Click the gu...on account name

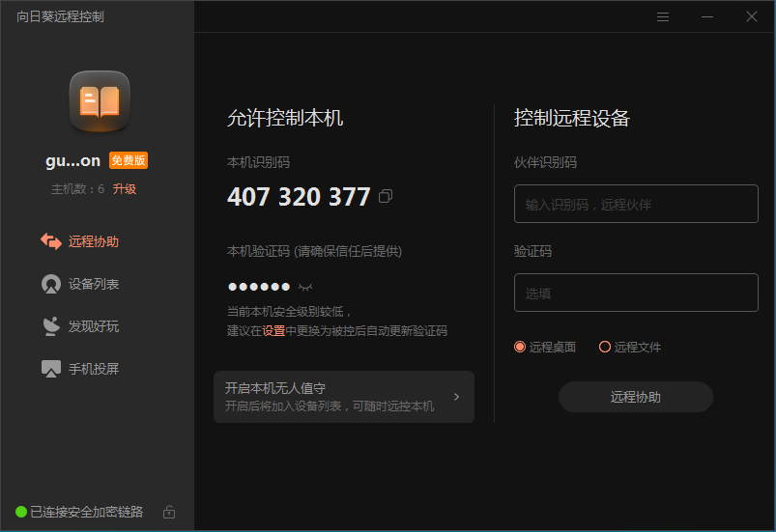[x=72, y=160]
